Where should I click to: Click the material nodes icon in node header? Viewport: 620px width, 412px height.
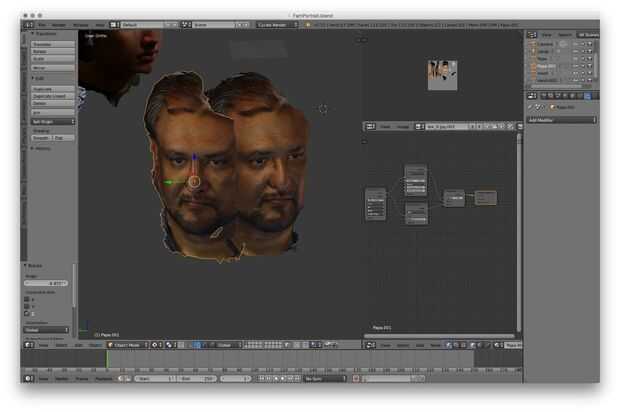tap(448, 345)
